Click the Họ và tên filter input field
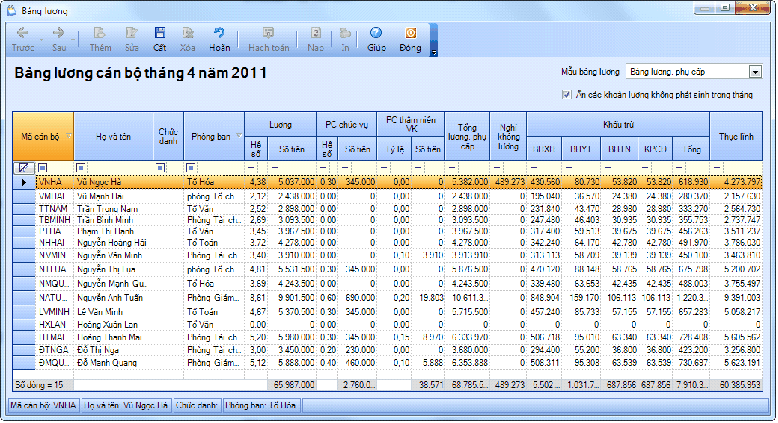 pyautogui.click(x=120, y=168)
